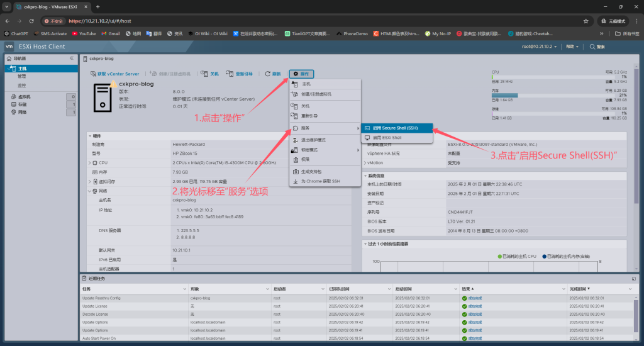Click 获取 vCenter Server in the toolbar
Screen dimensions: 644x346
[114, 74]
